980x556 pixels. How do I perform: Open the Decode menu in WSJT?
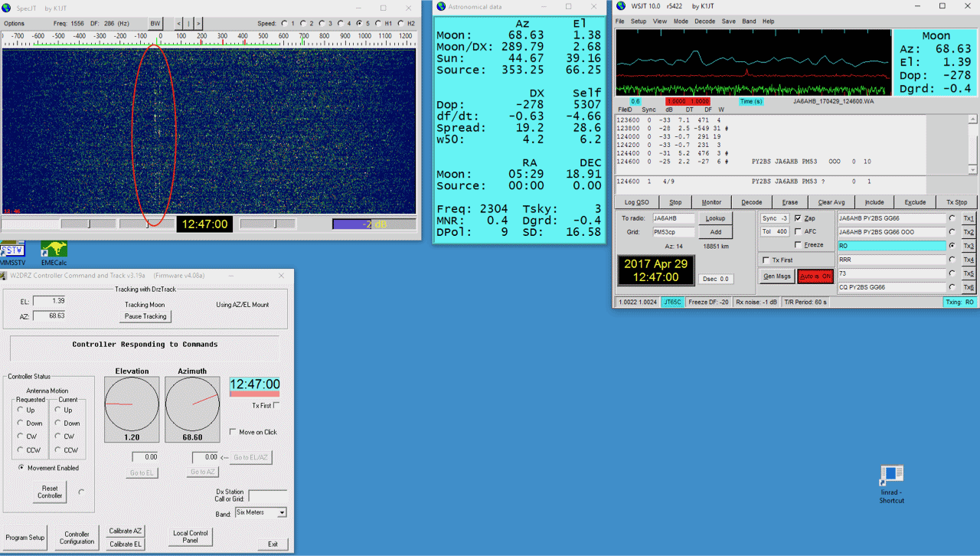tap(704, 21)
